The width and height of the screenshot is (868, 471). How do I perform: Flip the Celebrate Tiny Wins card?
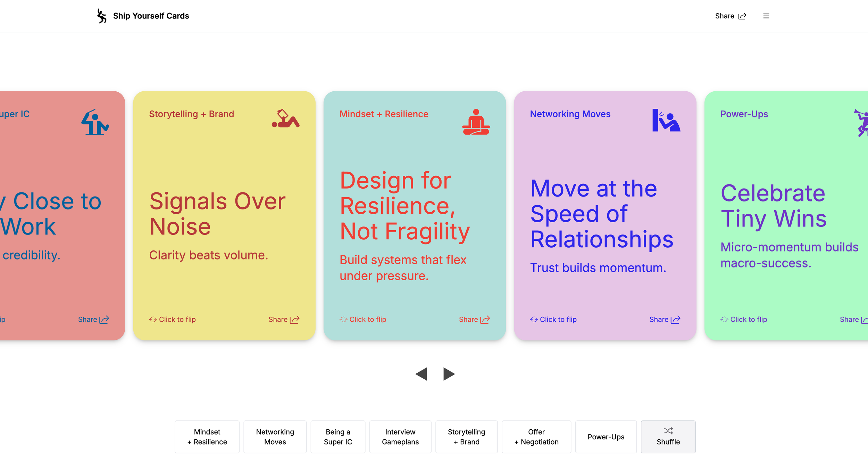point(744,320)
